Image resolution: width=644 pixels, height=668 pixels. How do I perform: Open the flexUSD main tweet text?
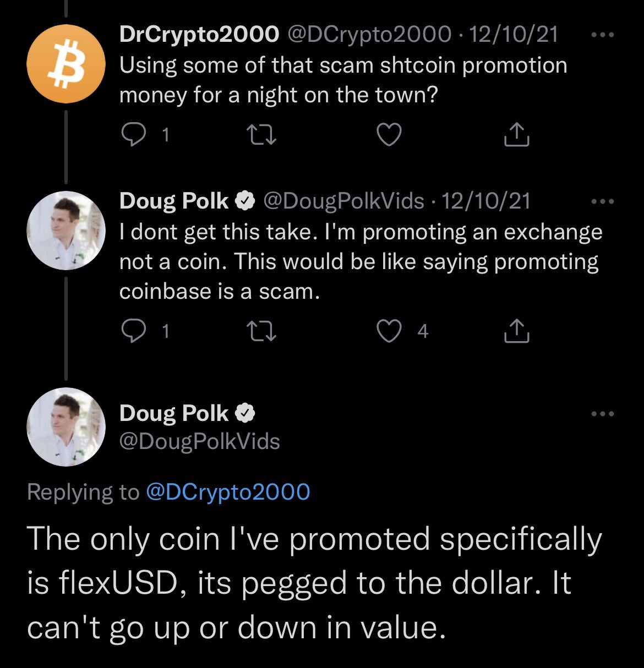pyautogui.click(x=314, y=583)
